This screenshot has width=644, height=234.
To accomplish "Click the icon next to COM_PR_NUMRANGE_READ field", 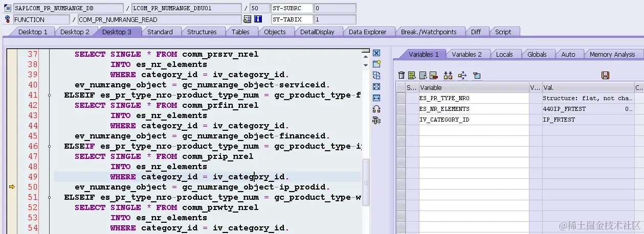I will 247,19.
